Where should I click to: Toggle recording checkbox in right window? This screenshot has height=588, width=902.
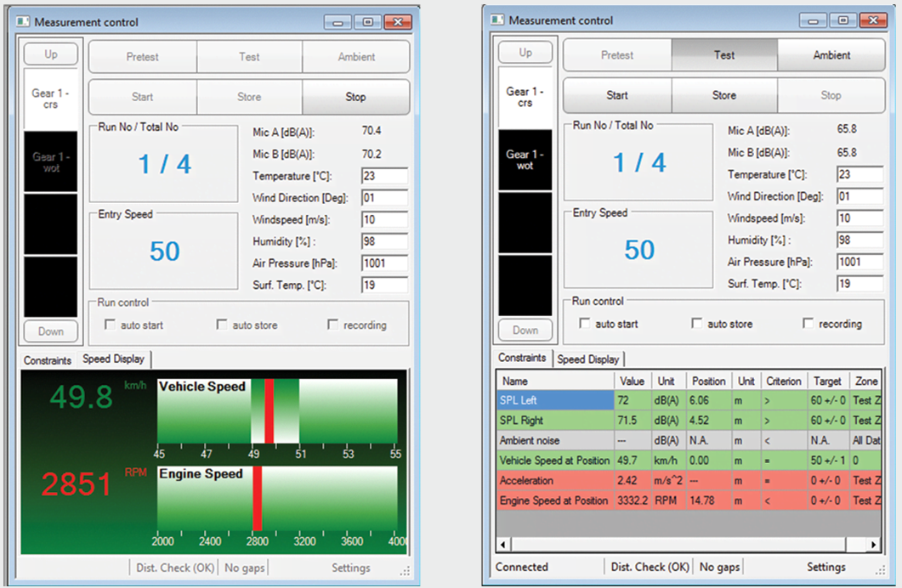pyautogui.click(x=808, y=323)
